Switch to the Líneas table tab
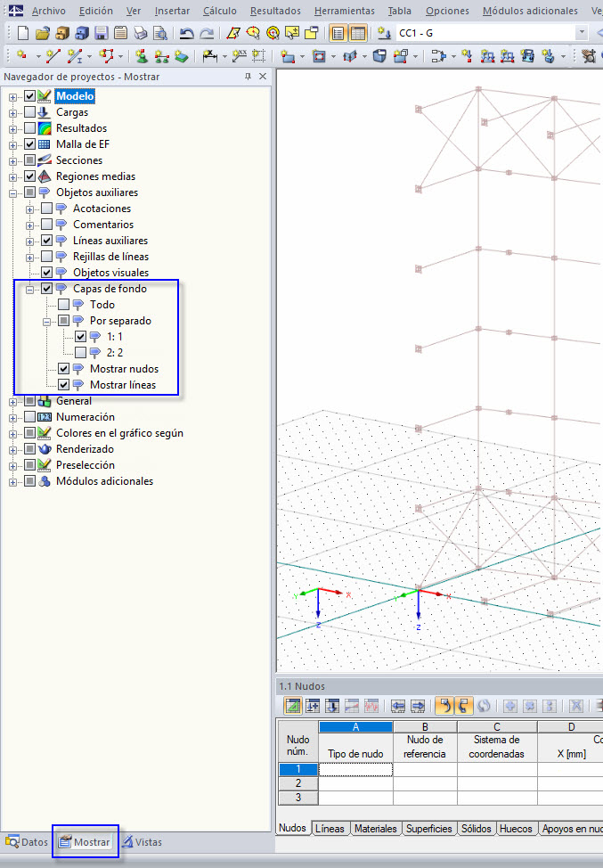Viewport: 603px width, 868px height. point(330,829)
